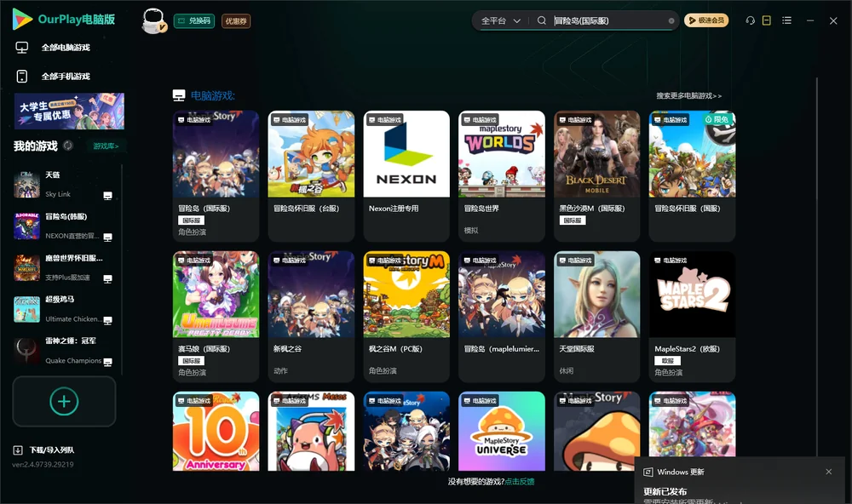Open the 天堂国际服 game card
This screenshot has width=852, height=504.
596,317
